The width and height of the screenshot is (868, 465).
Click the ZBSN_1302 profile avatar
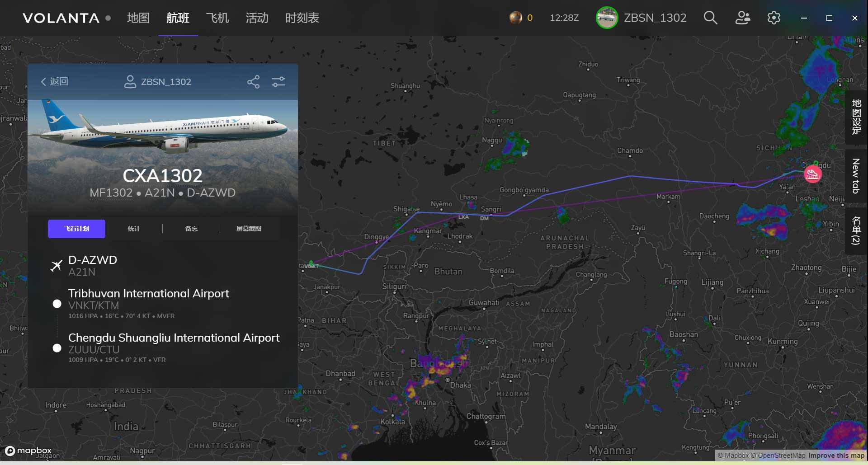coord(607,18)
